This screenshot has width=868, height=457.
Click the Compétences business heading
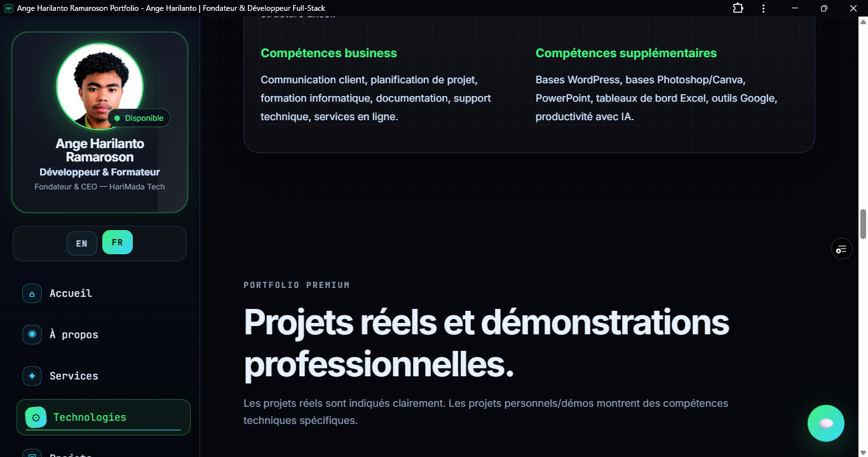329,53
